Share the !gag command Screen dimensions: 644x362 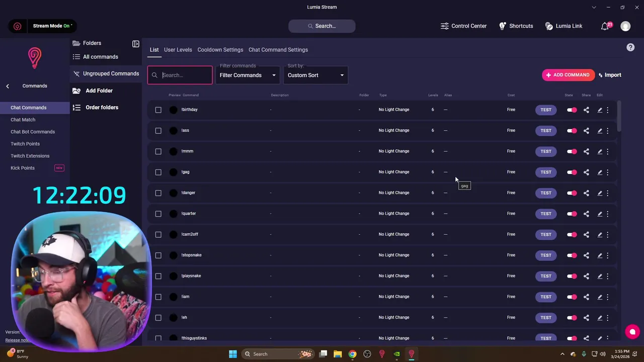pyautogui.click(x=586, y=172)
